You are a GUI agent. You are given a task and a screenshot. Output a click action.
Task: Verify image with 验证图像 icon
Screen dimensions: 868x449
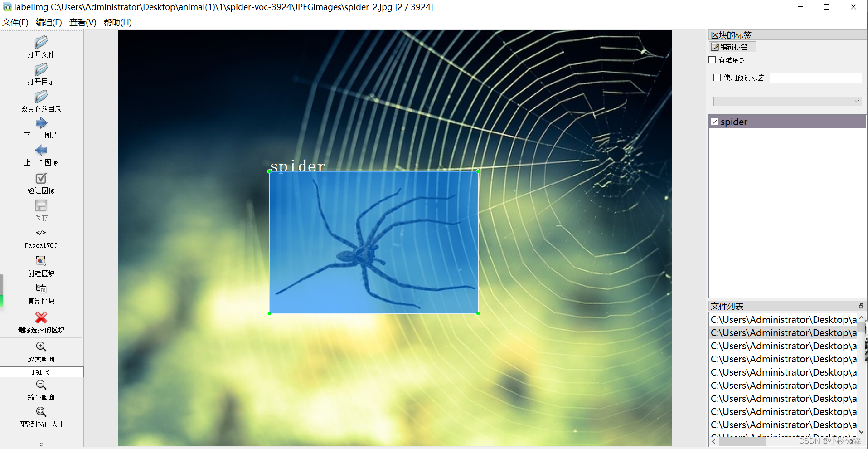pyautogui.click(x=41, y=178)
